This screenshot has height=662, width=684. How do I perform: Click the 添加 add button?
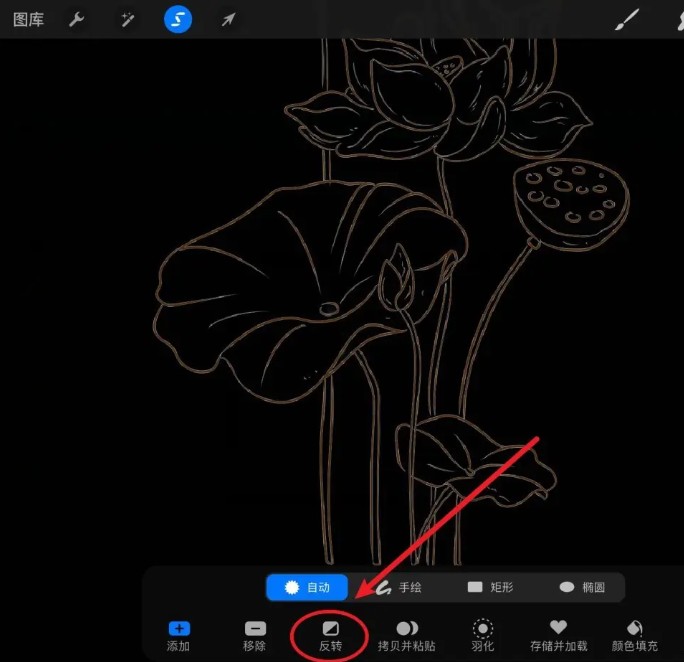point(178,636)
